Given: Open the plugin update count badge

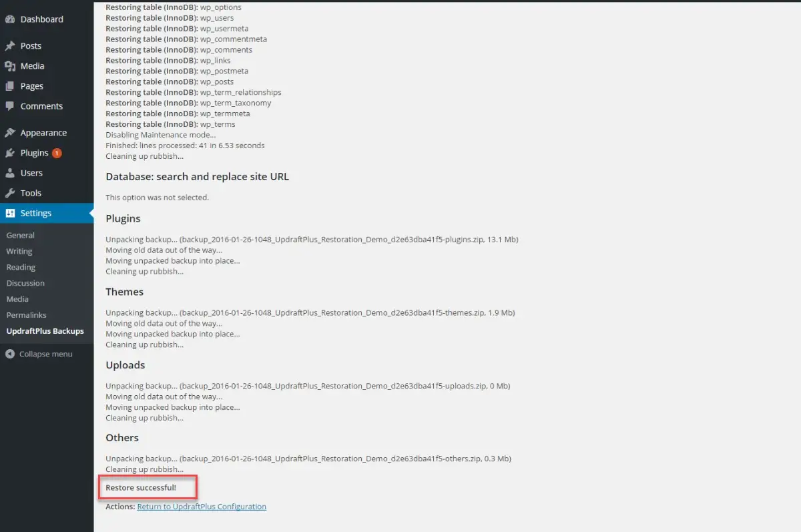Looking at the screenshot, I should coord(57,153).
